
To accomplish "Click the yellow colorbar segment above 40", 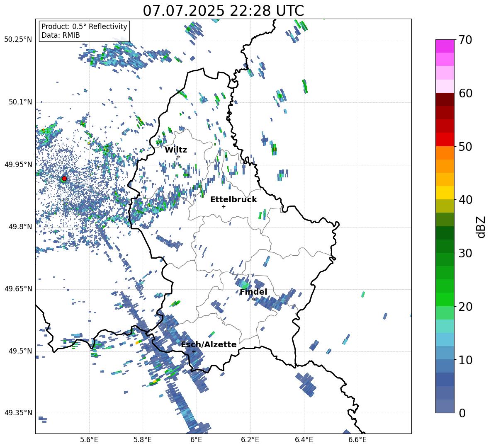I will click(445, 193).
